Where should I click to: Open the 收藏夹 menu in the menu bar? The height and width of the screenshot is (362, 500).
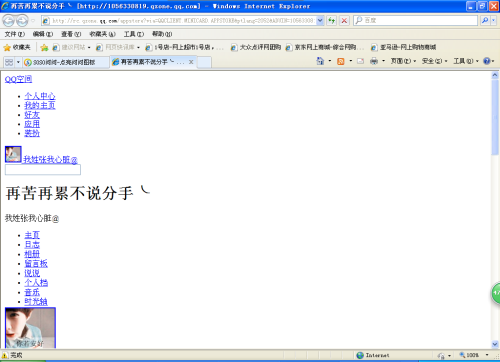[x=102, y=34]
